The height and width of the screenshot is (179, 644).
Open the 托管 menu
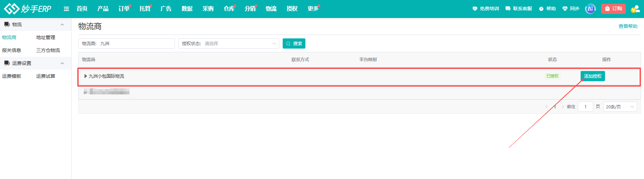tap(145, 9)
